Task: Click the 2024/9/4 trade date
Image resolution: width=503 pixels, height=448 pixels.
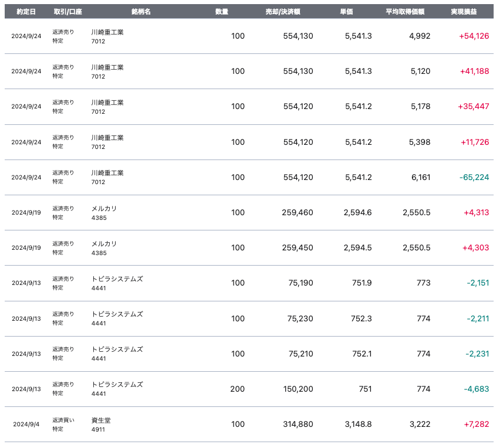Action: 27,424
